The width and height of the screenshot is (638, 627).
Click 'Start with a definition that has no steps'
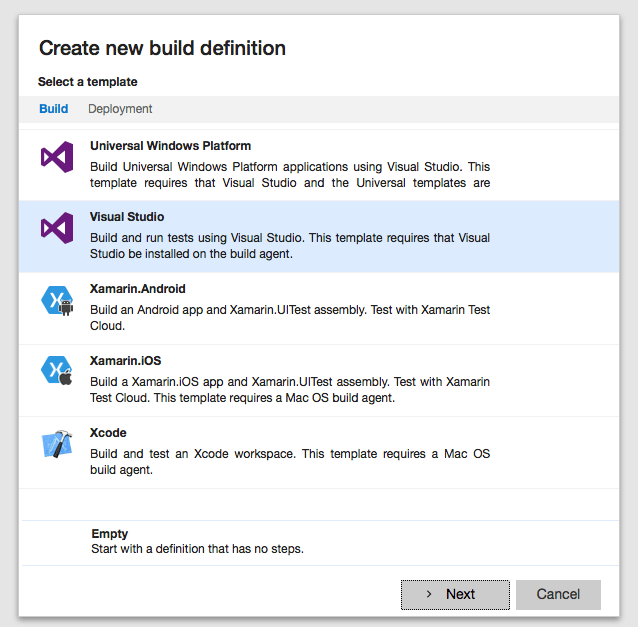coord(197,548)
